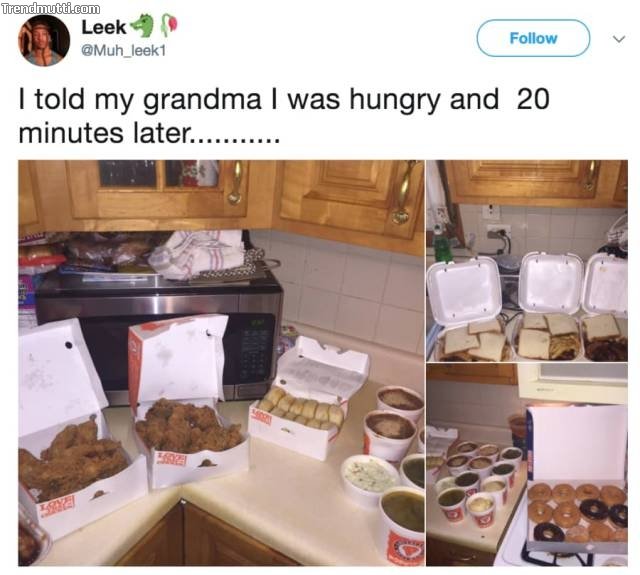The width and height of the screenshot is (640, 575).
Task: Click the open donut box
Action: click(577, 480)
